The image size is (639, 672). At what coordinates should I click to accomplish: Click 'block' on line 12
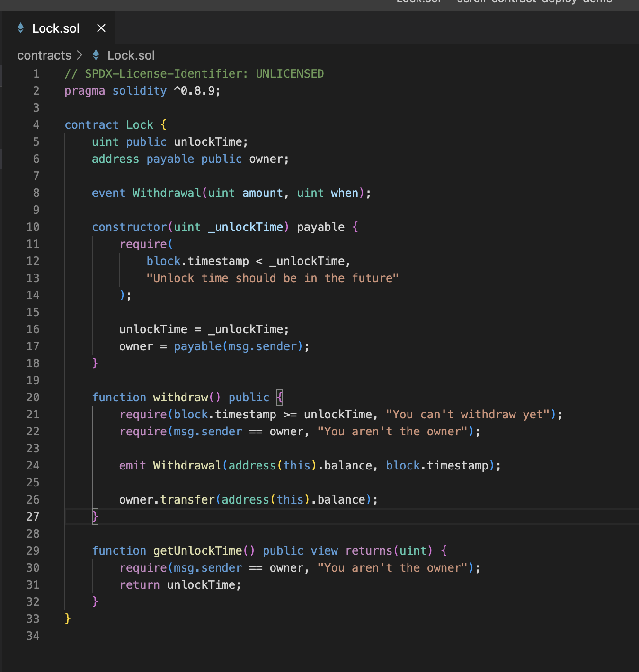(x=163, y=261)
